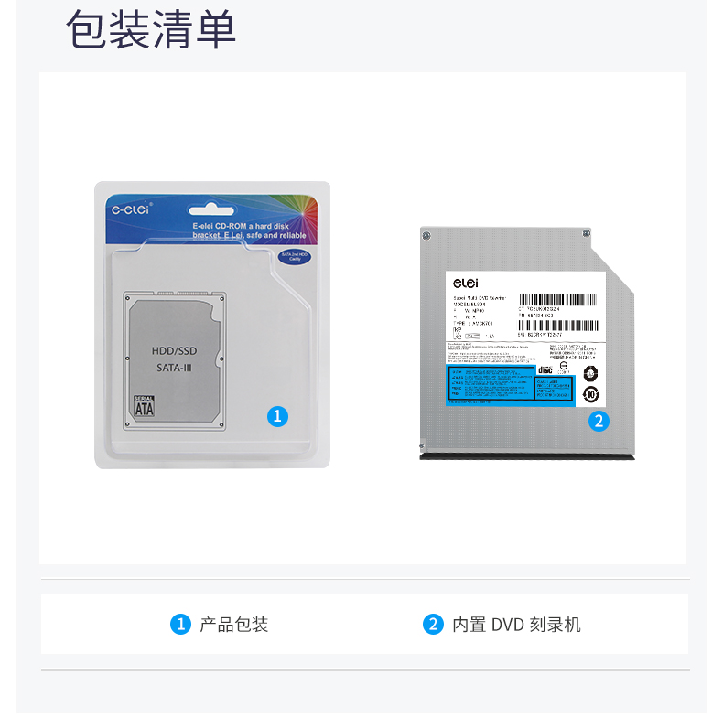Click the internal DVD burner image
Image resolution: width=723 pixels, height=728 pixels.
tap(527, 344)
